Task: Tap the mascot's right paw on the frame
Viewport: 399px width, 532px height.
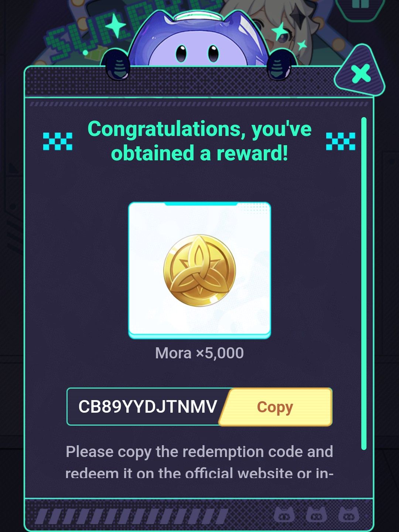Action: [281, 66]
